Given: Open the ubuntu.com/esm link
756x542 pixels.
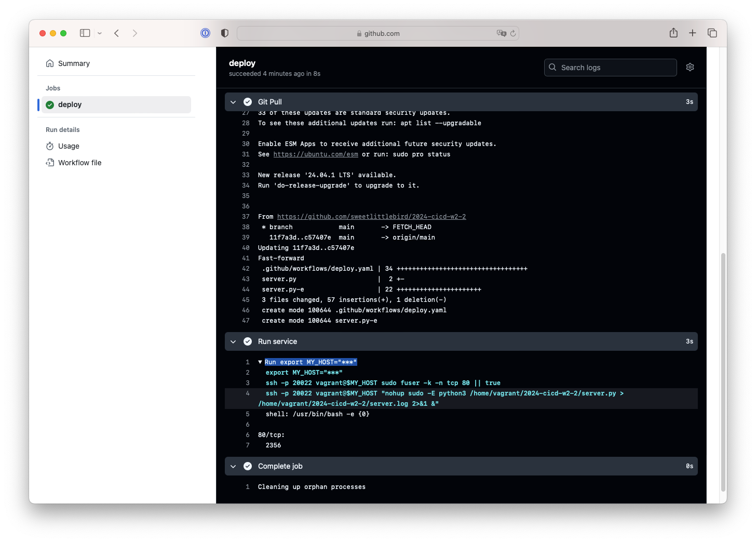Looking at the screenshot, I should 316,154.
